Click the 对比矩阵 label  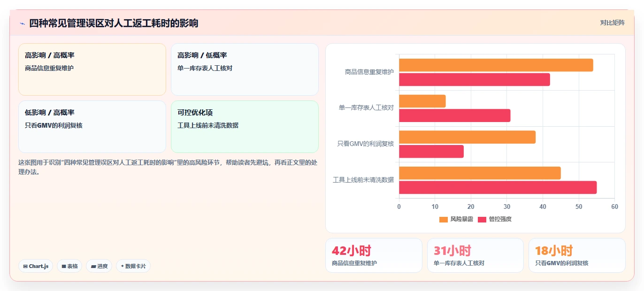(x=612, y=23)
